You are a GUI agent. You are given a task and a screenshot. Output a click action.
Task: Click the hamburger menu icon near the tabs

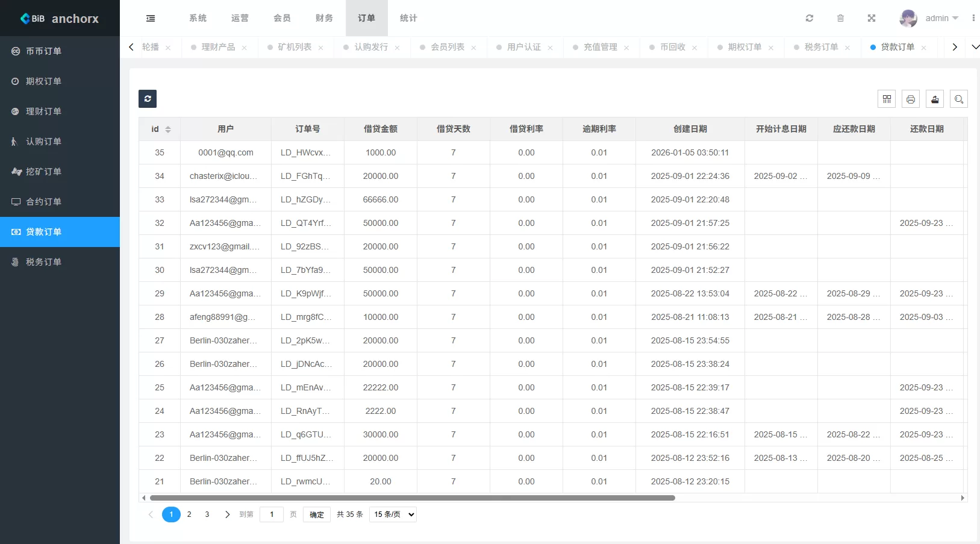click(x=150, y=18)
